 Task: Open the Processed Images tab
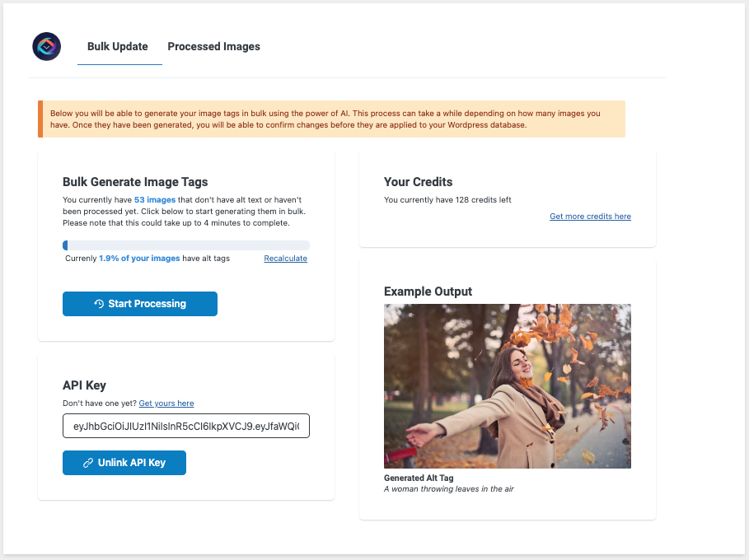[x=213, y=47]
